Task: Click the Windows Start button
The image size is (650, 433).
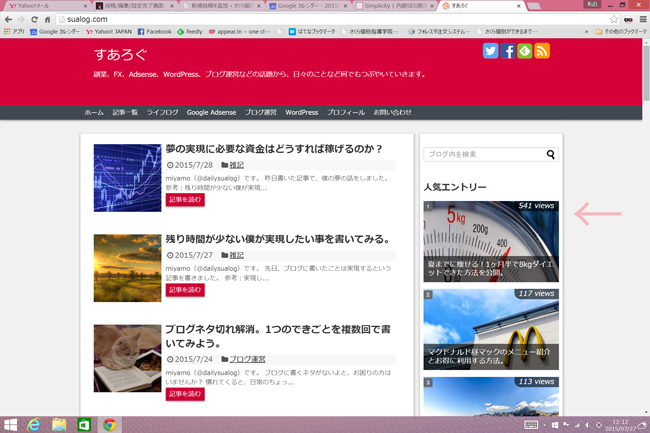Action: [10, 424]
